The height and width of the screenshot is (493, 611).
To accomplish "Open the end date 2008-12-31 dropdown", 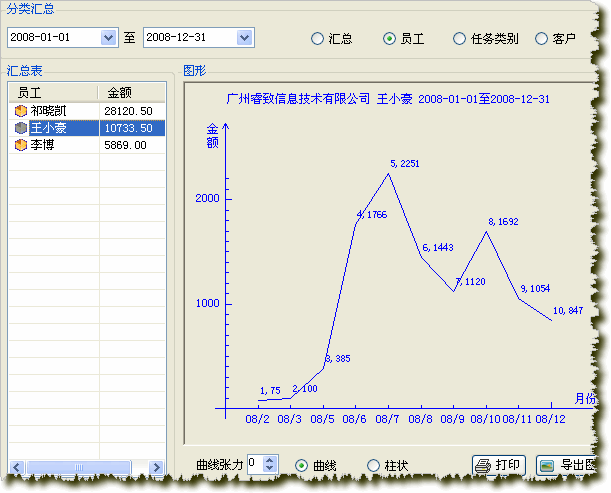I will (245, 38).
